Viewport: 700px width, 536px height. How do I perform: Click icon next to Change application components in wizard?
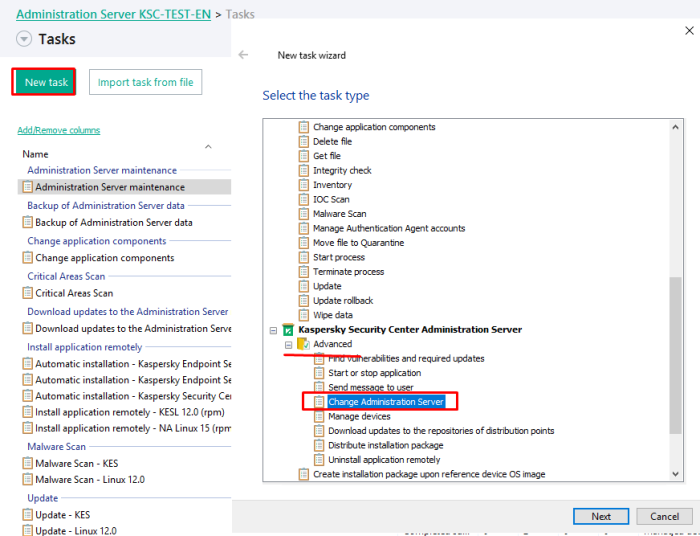tap(304, 127)
